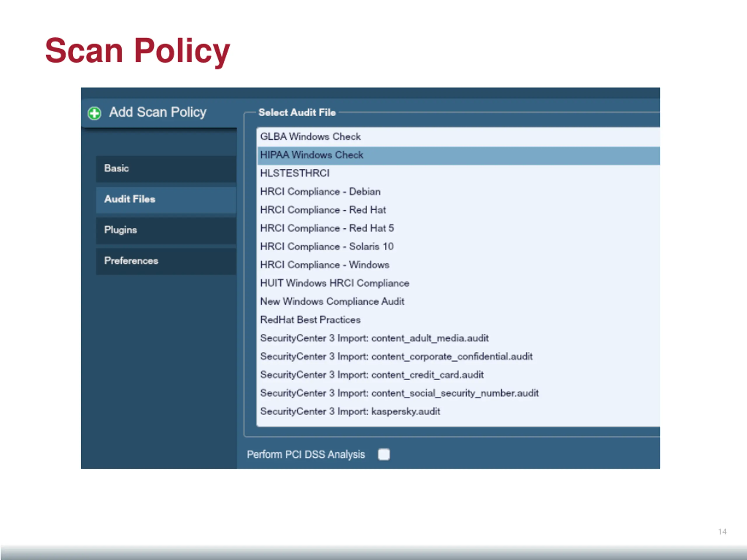Click the green plus Add Scan Policy icon
This screenshot has height=560, width=747.
tap(94, 113)
